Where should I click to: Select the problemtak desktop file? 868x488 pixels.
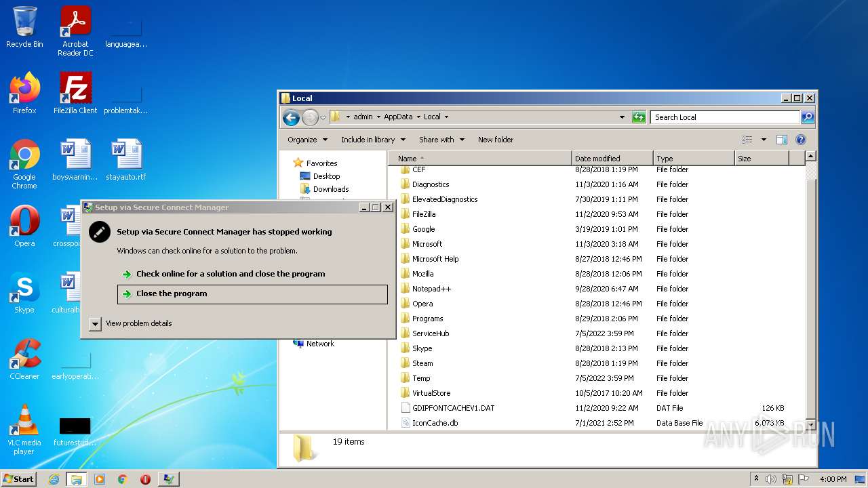point(126,99)
